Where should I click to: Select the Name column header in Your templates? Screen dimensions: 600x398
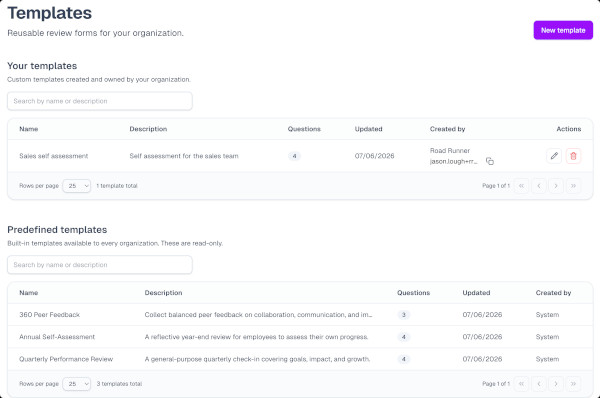[29, 129]
